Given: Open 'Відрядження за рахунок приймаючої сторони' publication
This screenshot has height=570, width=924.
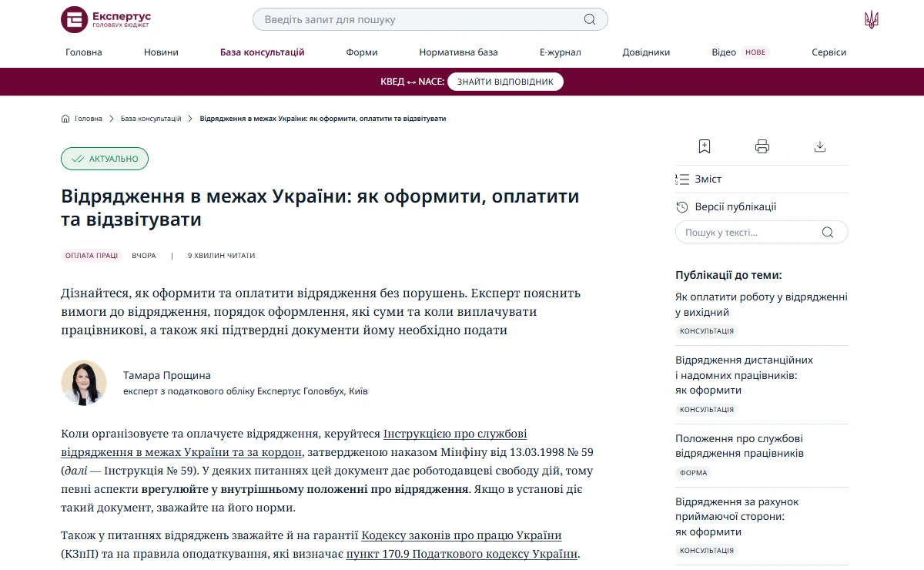Looking at the screenshot, I should [x=737, y=517].
